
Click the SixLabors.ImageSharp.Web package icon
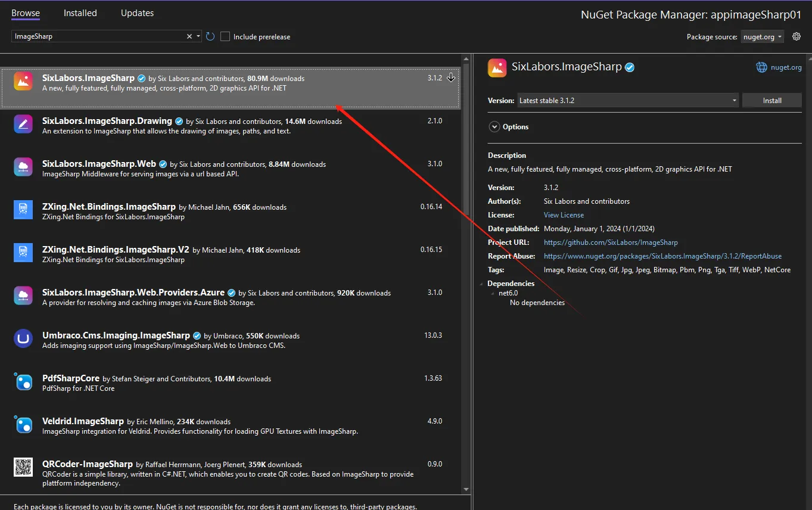tap(23, 167)
